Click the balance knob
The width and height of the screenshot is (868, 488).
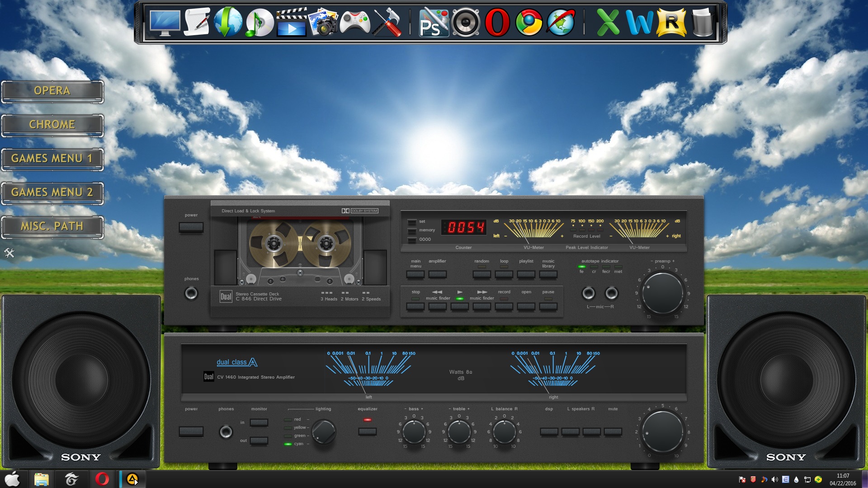(x=504, y=432)
